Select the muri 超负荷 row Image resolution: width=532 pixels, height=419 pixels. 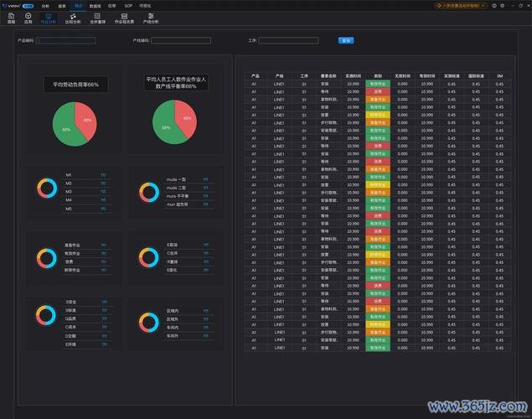[x=189, y=204]
